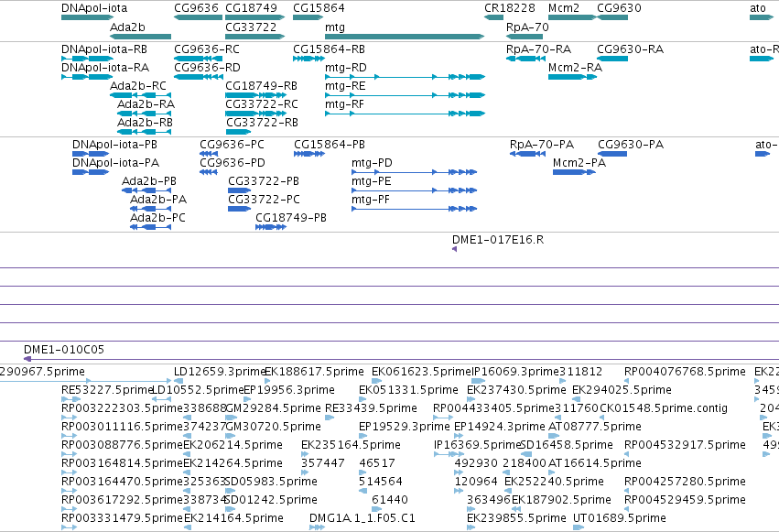Select the ato gene feature
The height and width of the screenshot is (532, 779).
[762, 17]
